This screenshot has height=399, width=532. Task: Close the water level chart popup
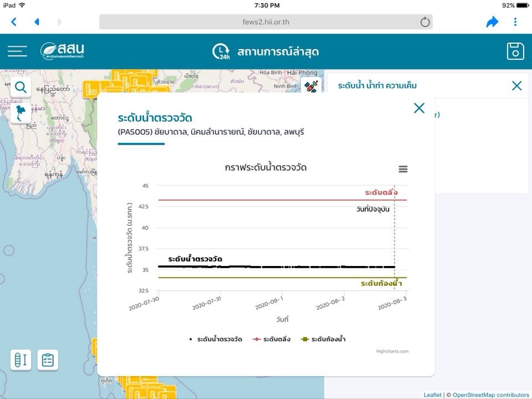[x=419, y=108]
